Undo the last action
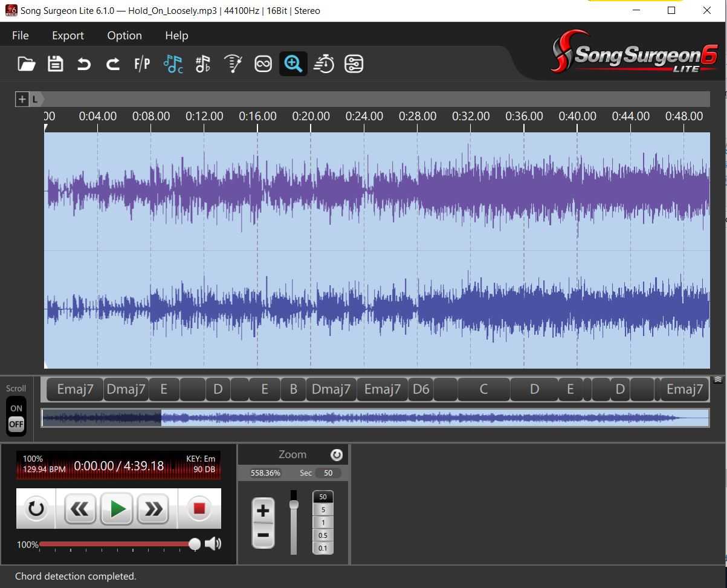The width and height of the screenshot is (727, 588). point(84,63)
